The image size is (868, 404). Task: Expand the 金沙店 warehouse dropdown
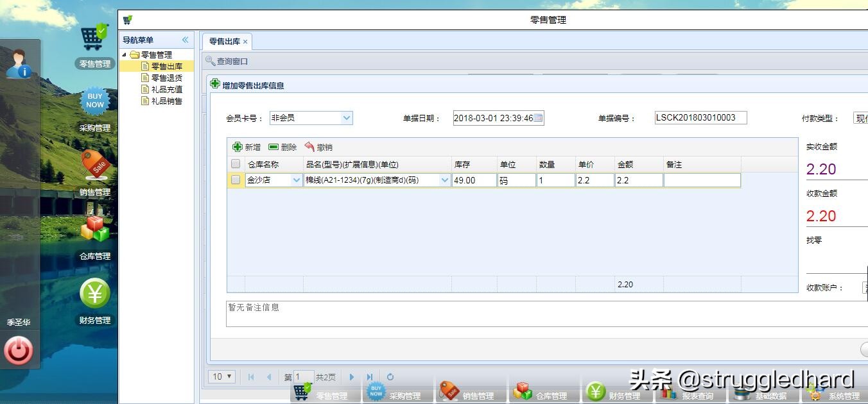[x=295, y=180]
